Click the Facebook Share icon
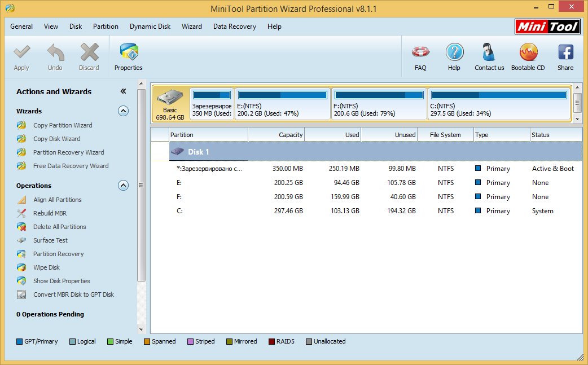588x365 pixels. [565, 52]
